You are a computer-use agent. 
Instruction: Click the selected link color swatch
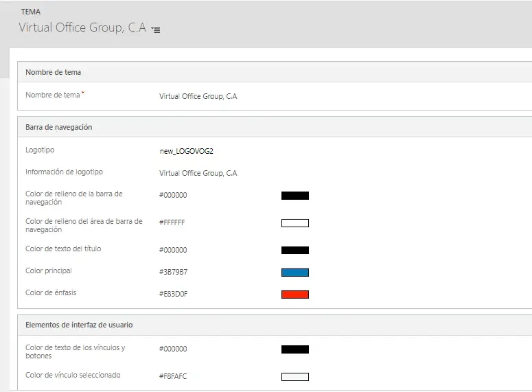[294, 377]
